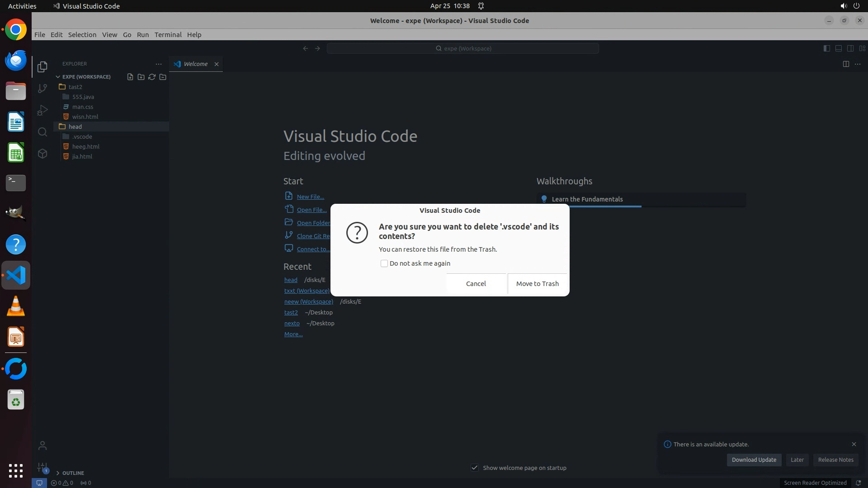Image resolution: width=868 pixels, height=488 pixels.
Task: Open Run and Debug view icon
Action: coord(42,110)
